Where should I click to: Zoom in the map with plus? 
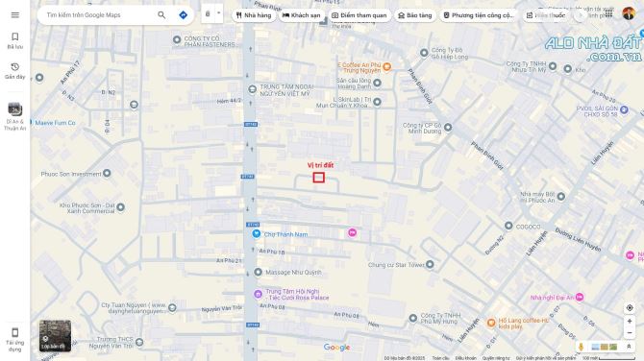(630, 322)
